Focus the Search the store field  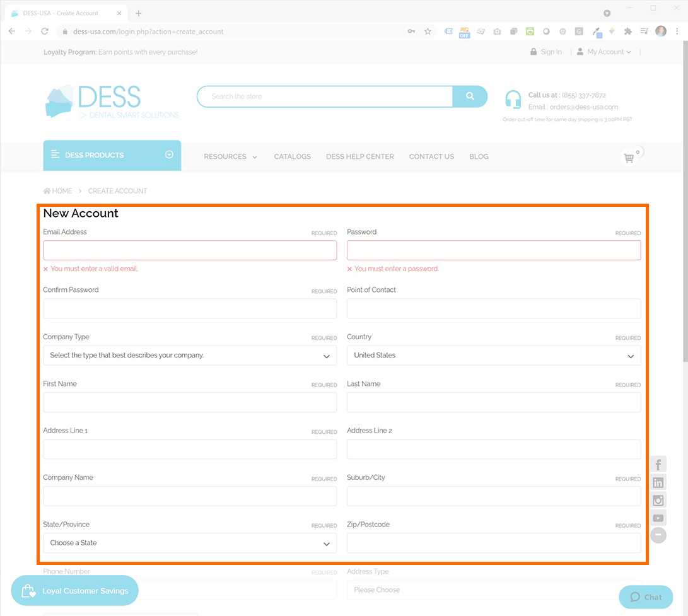tap(325, 96)
